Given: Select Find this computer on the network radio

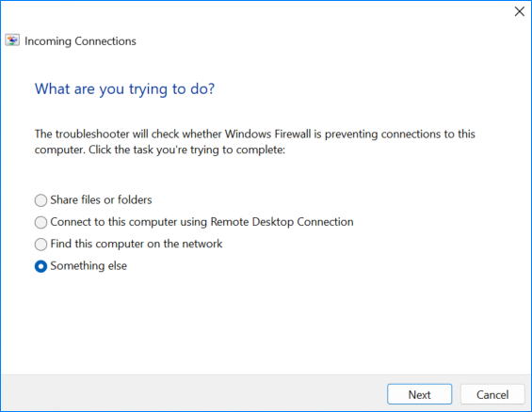Looking at the screenshot, I should point(40,245).
